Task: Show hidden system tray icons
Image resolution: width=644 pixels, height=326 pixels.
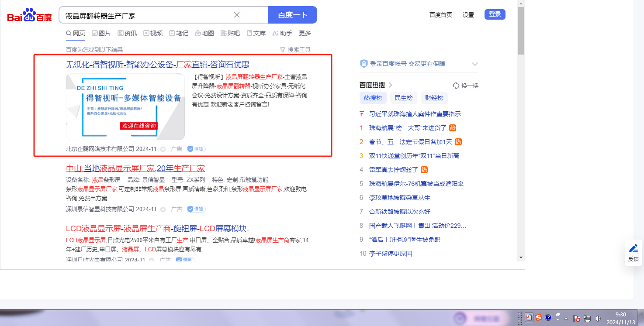Action: click(566, 319)
